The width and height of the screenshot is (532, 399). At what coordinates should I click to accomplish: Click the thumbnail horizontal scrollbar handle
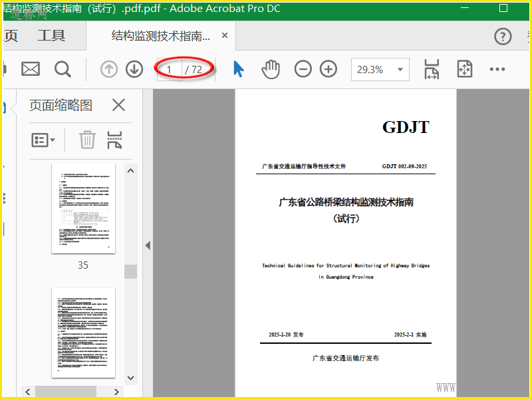[65, 392]
